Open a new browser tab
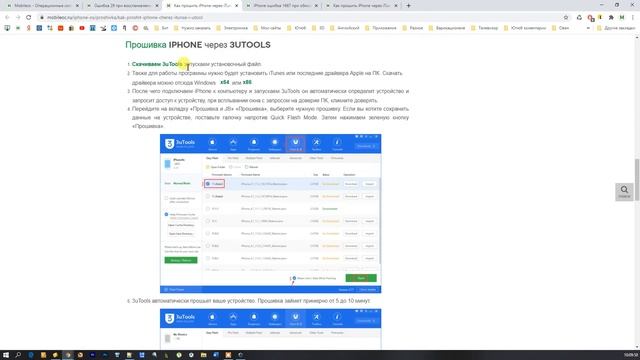Viewport: 640px width, 360px height. point(409,6)
